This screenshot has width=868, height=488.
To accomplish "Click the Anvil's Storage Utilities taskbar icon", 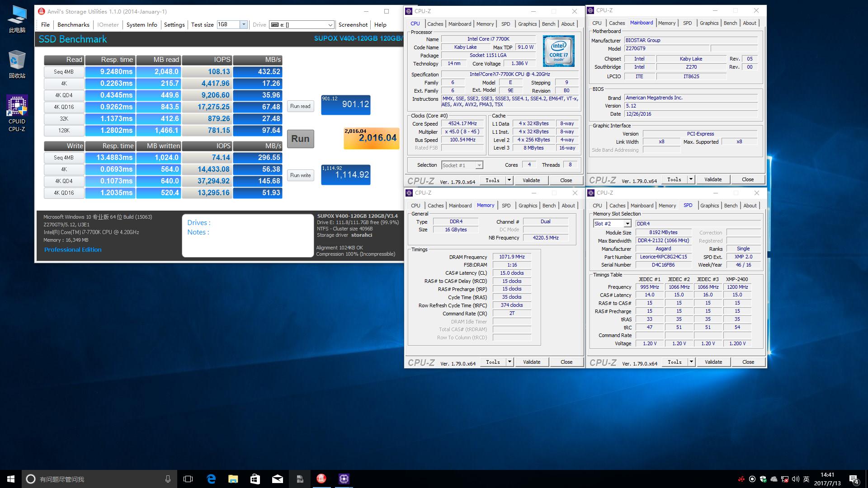I will pos(321,479).
